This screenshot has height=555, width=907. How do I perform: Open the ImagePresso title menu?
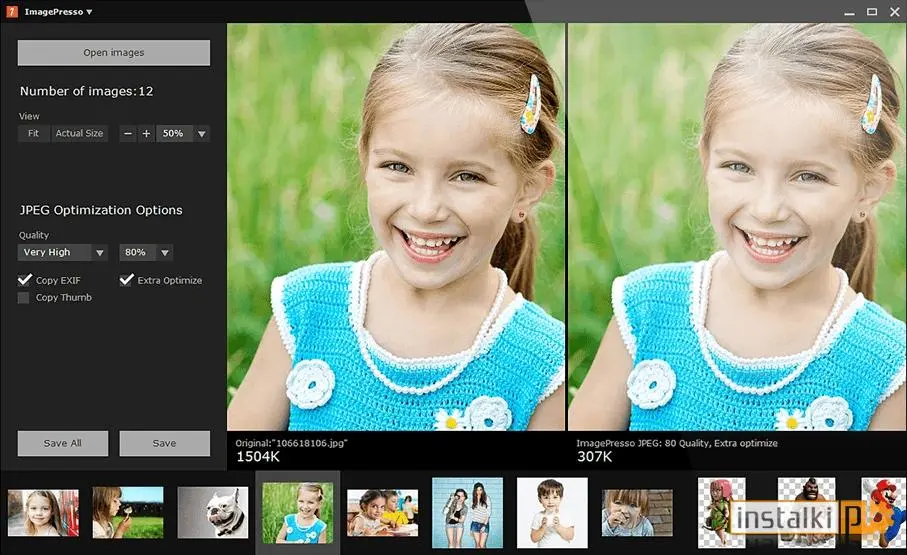58,12
